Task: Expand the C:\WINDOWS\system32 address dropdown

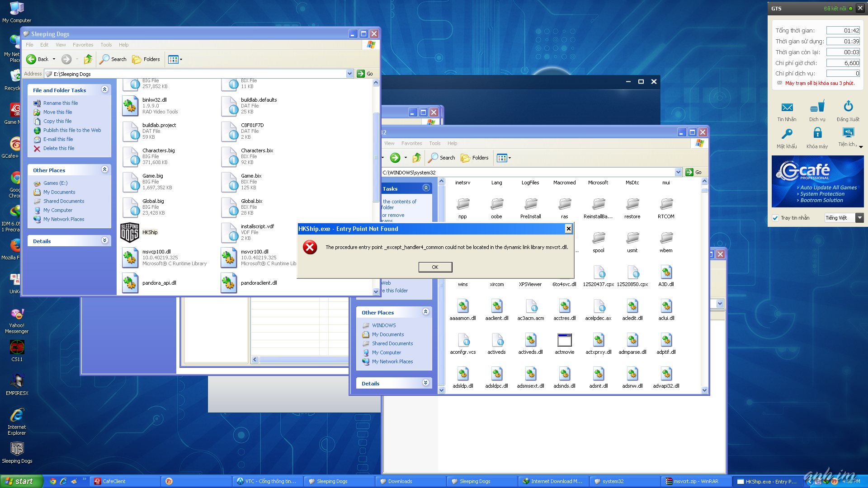Action: pos(678,172)
